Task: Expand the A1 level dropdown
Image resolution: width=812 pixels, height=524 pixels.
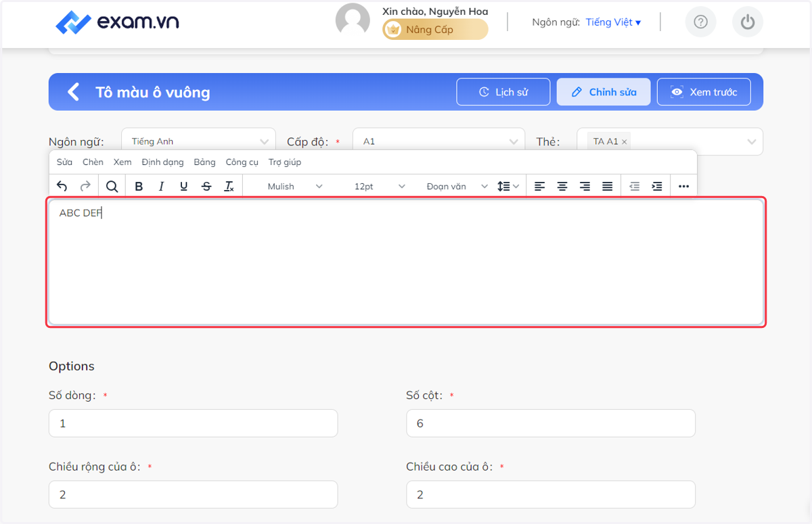Action: [x=438, y=141]
